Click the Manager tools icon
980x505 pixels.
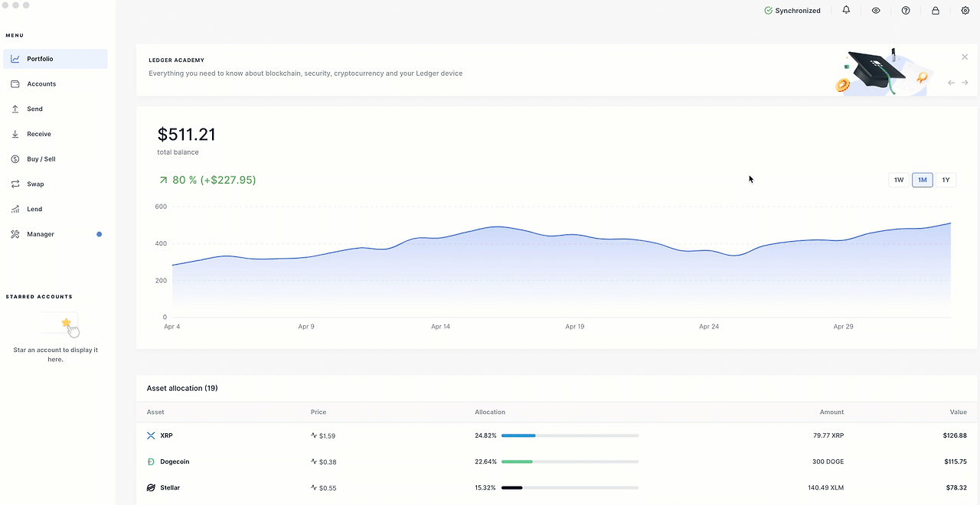(x=15, y=234)
